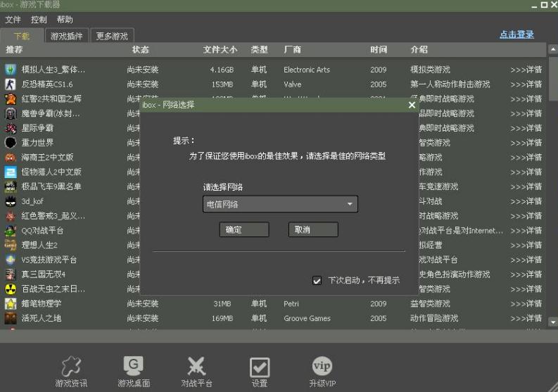Click the scrollbar up arrow
Viewport: 558px width, 392px height.
tap(552, 49)
